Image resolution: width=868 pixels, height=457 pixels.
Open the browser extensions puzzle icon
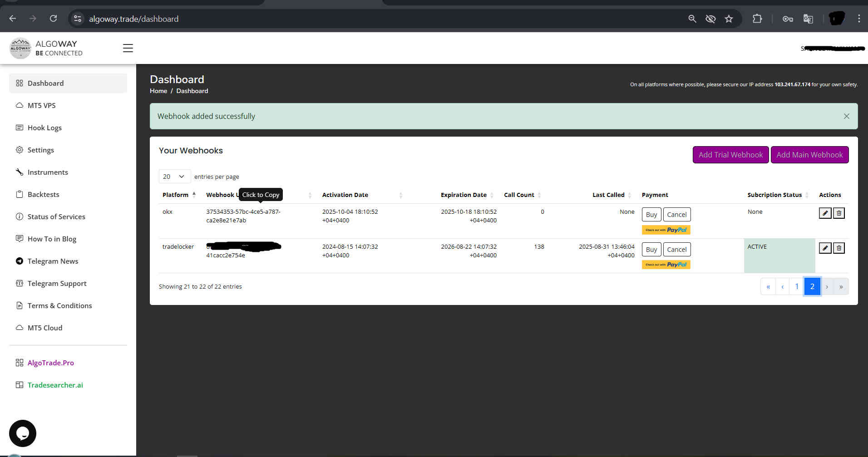[x=757, y=19]
